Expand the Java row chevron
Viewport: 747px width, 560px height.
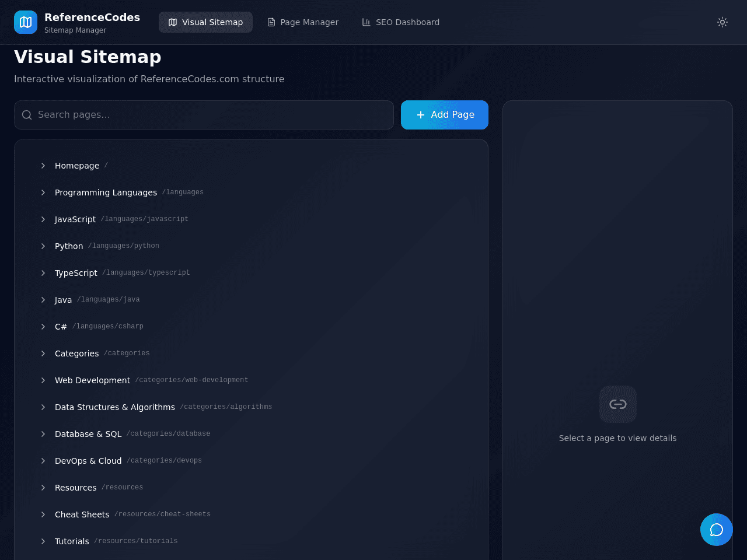(x=43, y=300)
